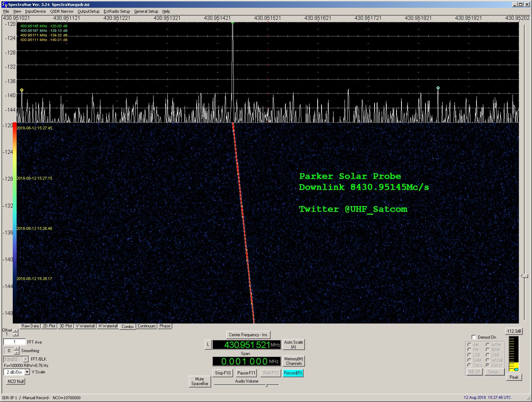The width and height of the screenshot is (532, 402).
Task: Click the Peak button under the level meter
Action: tap(514, 377)
